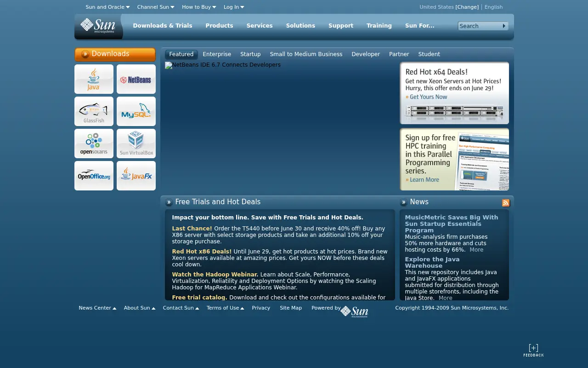The height and width of the screenshot is (368, 588).
Task: Click the orange Downloads button
Action: [x=115, y=54]
